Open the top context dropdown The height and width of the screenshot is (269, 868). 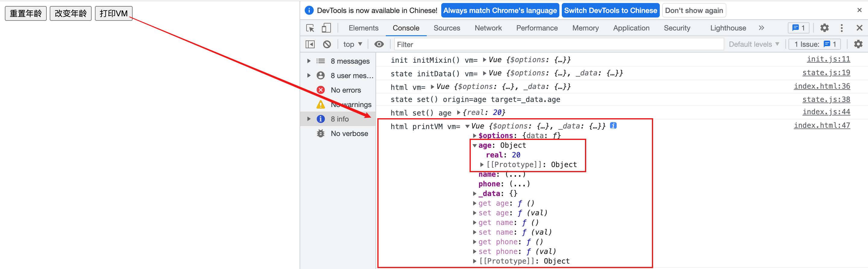click(x=352, y=45)
